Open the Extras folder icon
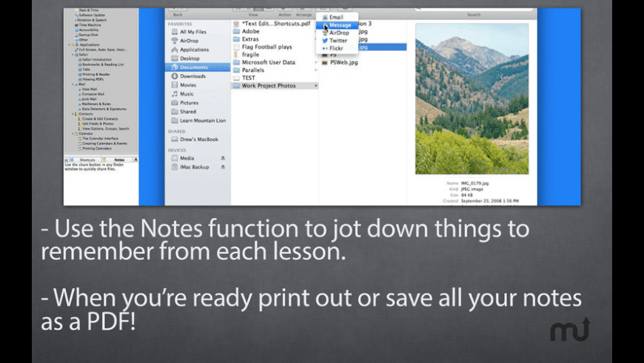 pyautogui.click(x=236, y=39)
